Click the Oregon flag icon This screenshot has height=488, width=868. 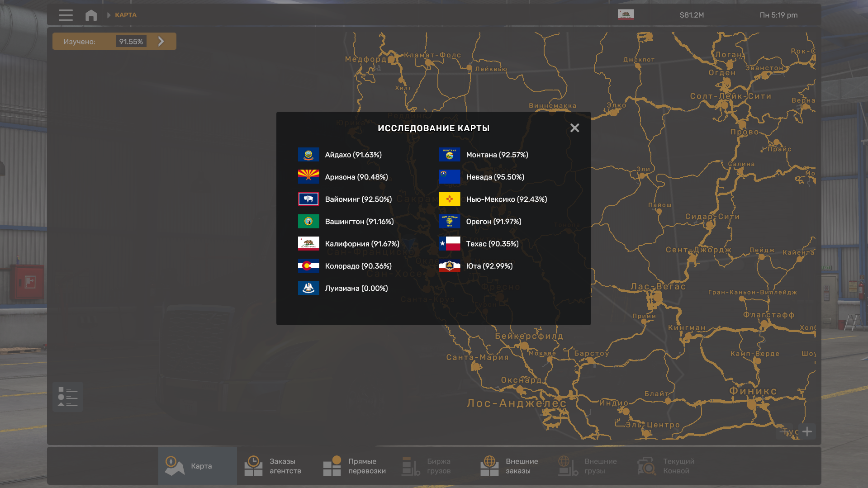[450, 222]
